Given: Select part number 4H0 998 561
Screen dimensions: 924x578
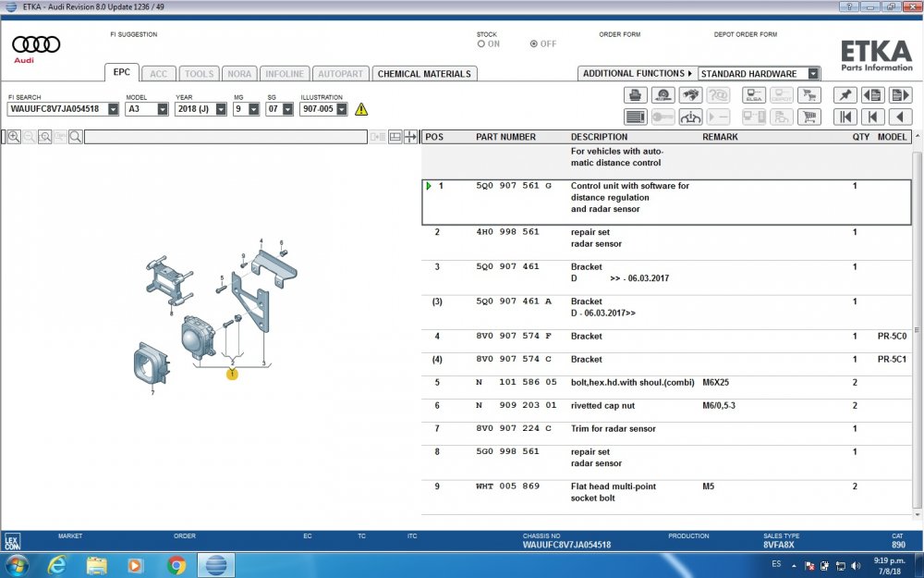Looking at the screenshot, I should coord(507,232).
